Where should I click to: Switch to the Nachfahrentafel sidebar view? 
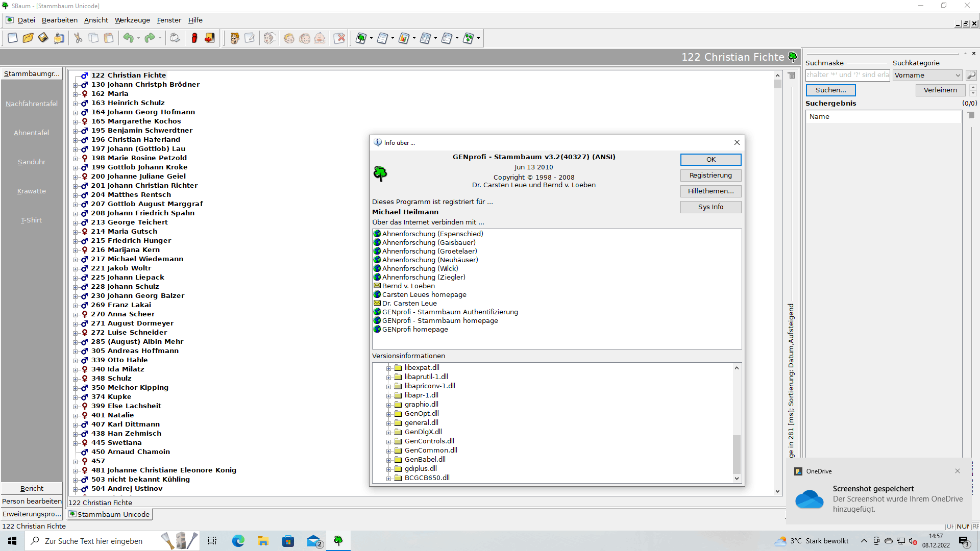point(31,104)
